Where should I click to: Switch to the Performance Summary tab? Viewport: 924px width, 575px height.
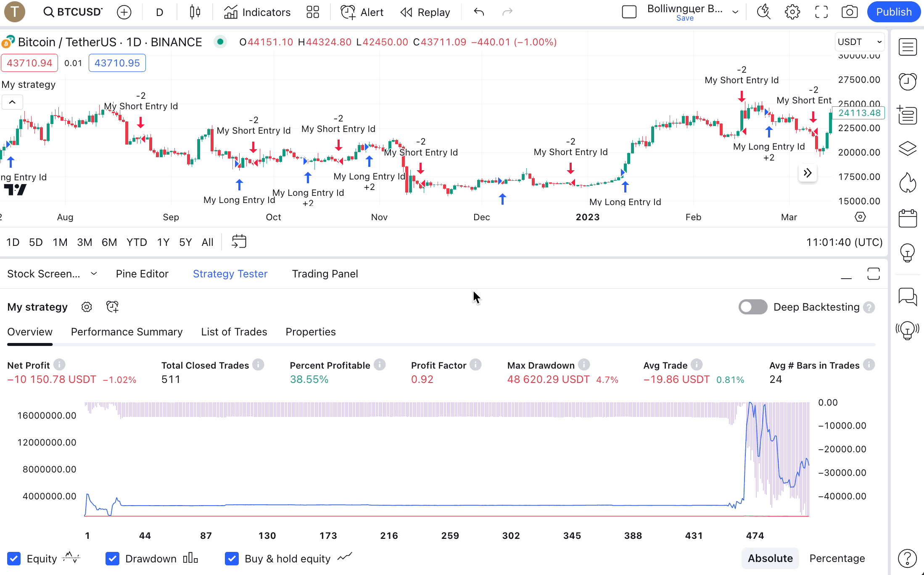point(127,332)
